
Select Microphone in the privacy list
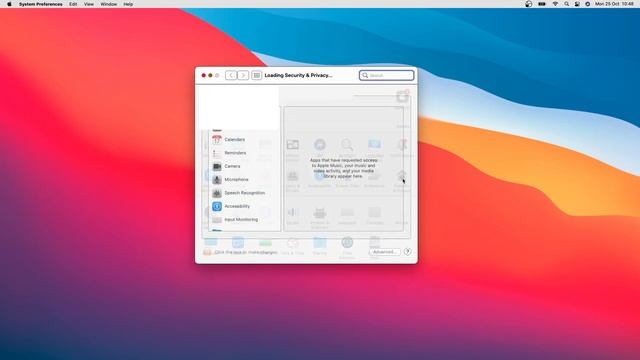(244, 180)
